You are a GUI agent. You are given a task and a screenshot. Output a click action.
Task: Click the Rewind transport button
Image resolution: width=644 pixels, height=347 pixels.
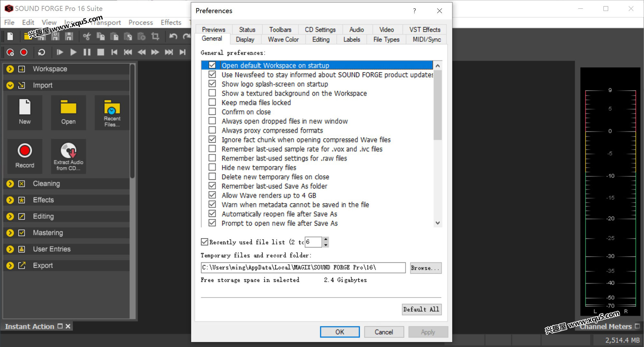pos(141,52)
